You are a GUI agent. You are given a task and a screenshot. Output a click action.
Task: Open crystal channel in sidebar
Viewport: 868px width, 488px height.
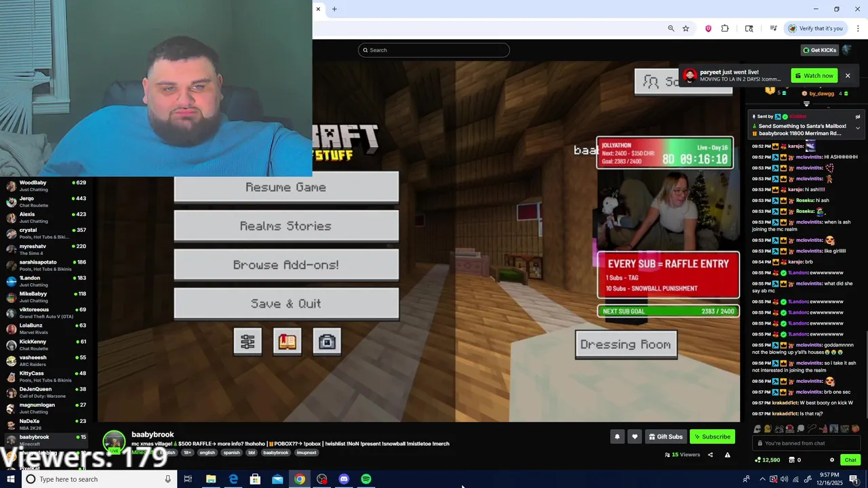point(47,233)
